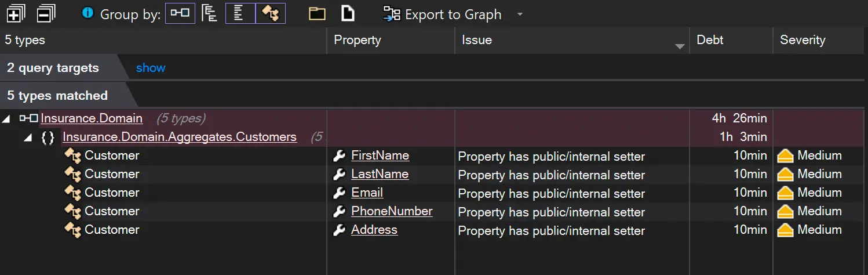Click the Group by info icon
Screen dimensions: 868x275
point(87,13)
